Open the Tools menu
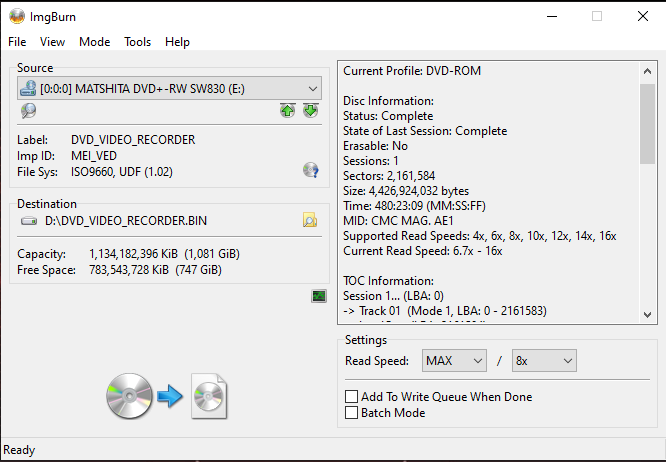 tap(137, 42)
